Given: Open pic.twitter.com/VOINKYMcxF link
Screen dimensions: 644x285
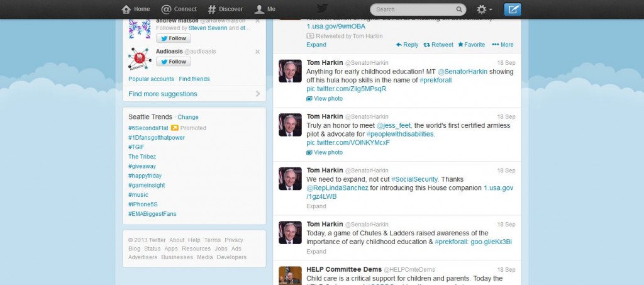Looking at the screenshot, I should [x=348, y=143].
